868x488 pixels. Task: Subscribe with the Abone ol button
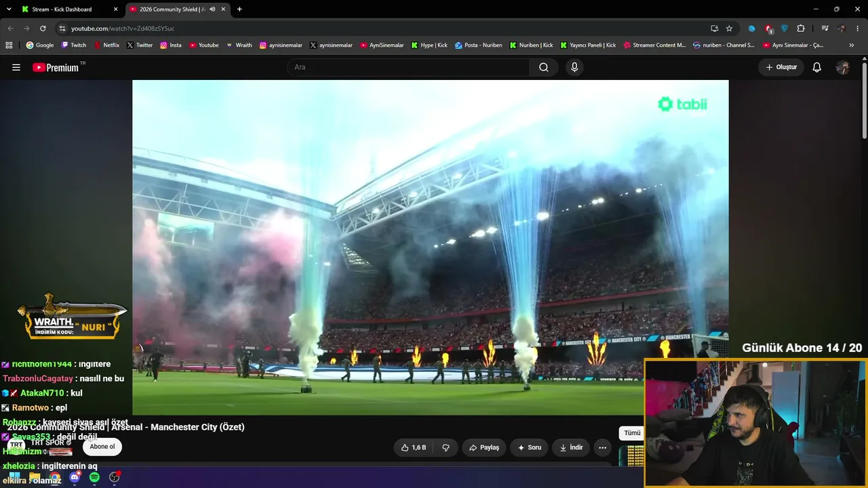(x=102, y=447)
